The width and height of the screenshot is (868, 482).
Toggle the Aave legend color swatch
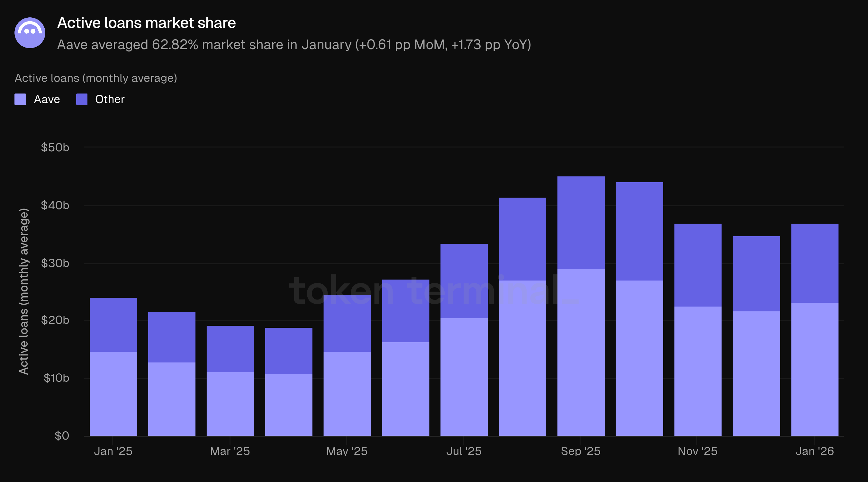pyautogui.click(x=20, y=99)
